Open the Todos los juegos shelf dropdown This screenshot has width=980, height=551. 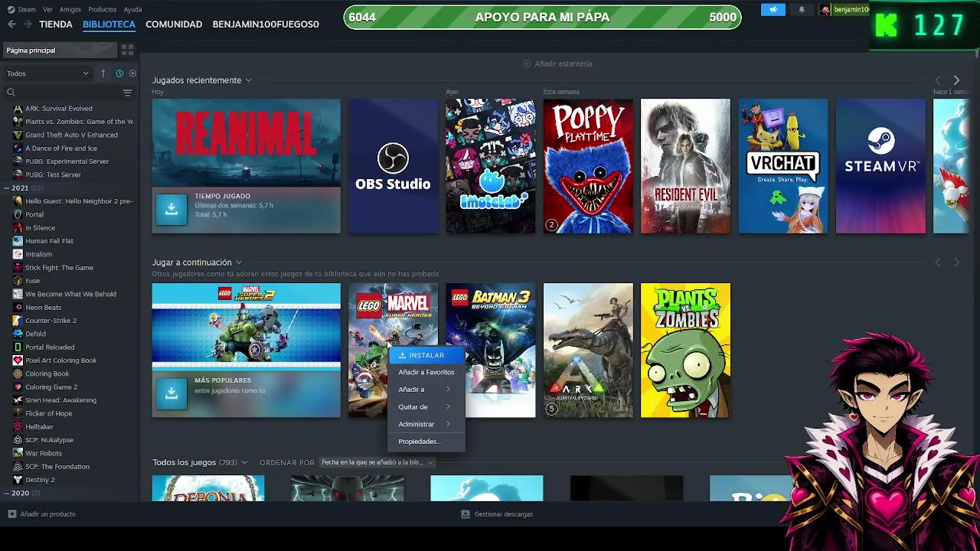point(244,462)
